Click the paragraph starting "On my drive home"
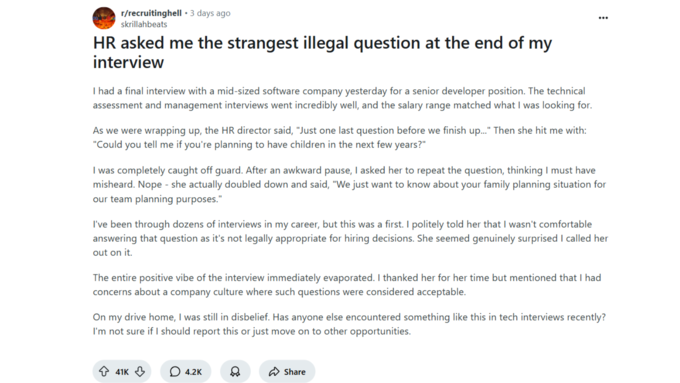Viewport: 680px width, 383px height. pyautogui.click(x=349, y=324)
